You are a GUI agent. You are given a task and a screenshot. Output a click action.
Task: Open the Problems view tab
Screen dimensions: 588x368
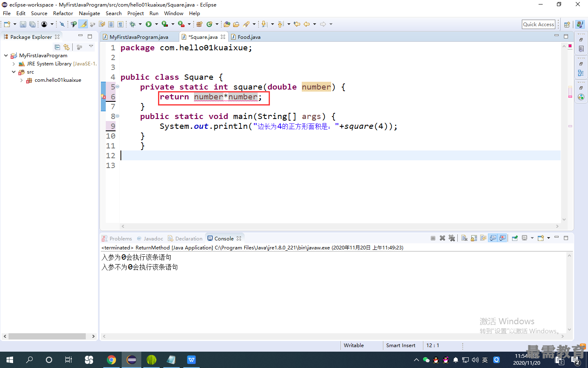point(117,238)
